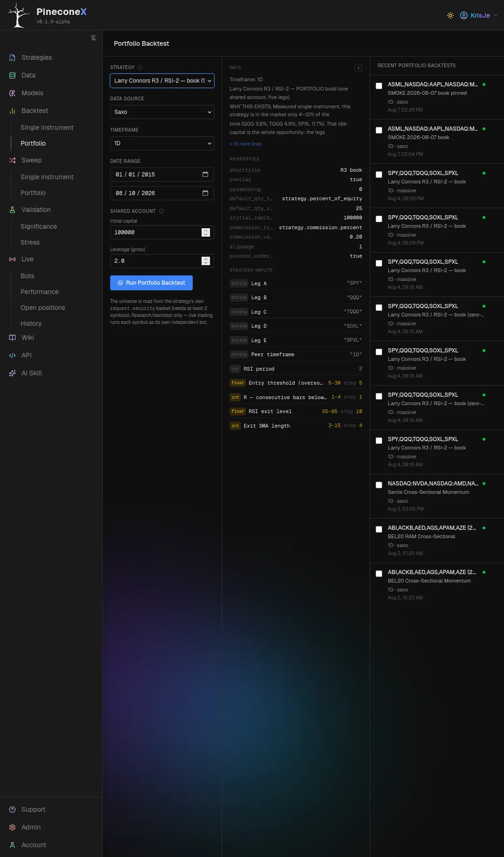Click the RSI period value row
Viewport: 504px width, 857px height.
coord(296,369)
